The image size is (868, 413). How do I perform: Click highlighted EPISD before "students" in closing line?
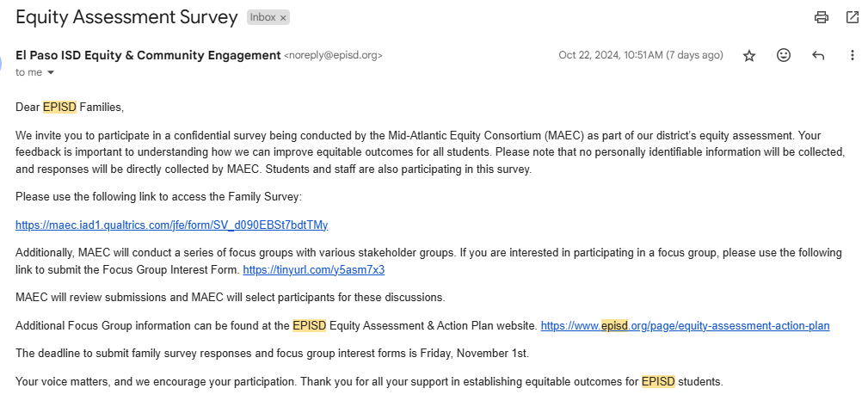coord(658,381)
